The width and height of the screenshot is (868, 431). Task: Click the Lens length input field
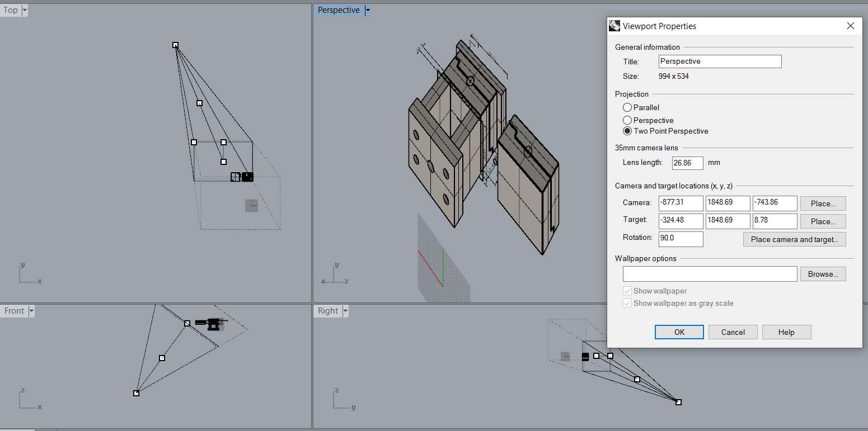click(x=687, y=163)
